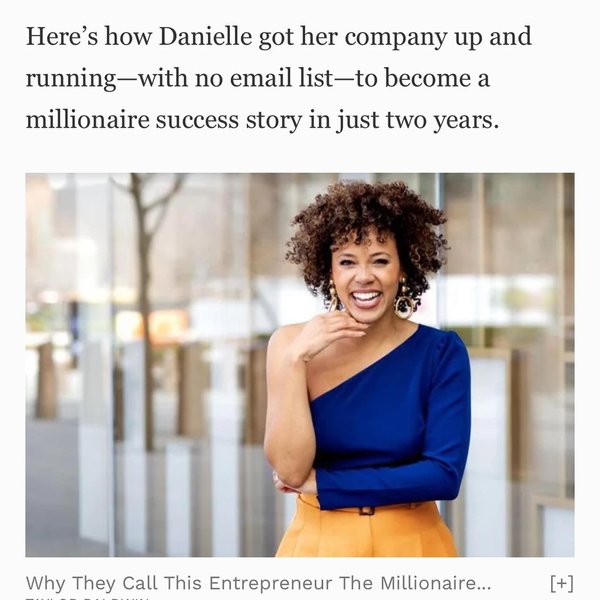
Task: Click the woman's raised hand near her chin
Action: pyautogui.click(x=325, y=330)
